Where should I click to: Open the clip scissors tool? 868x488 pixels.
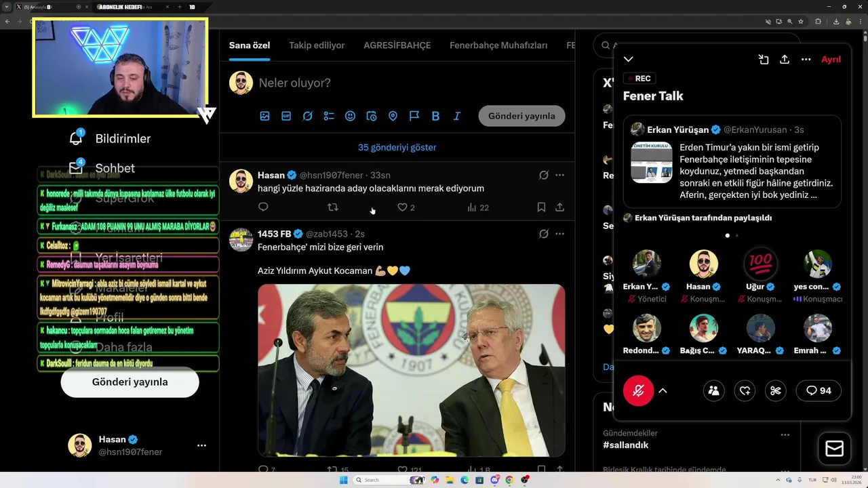coord(776,390)
